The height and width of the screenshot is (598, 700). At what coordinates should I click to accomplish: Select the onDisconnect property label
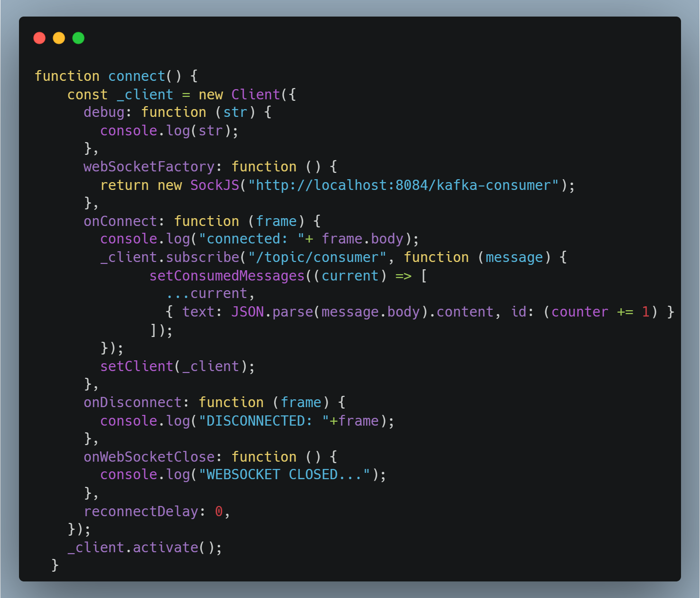point(132,402)
